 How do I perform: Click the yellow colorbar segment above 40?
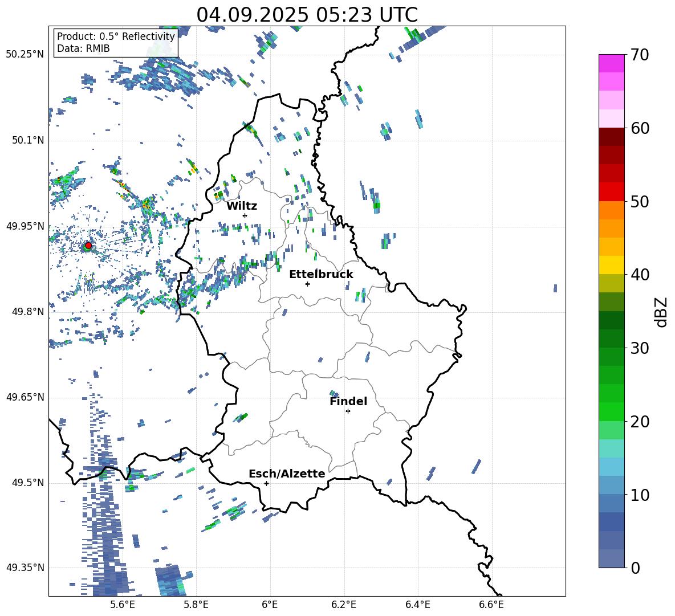(612, 265)
